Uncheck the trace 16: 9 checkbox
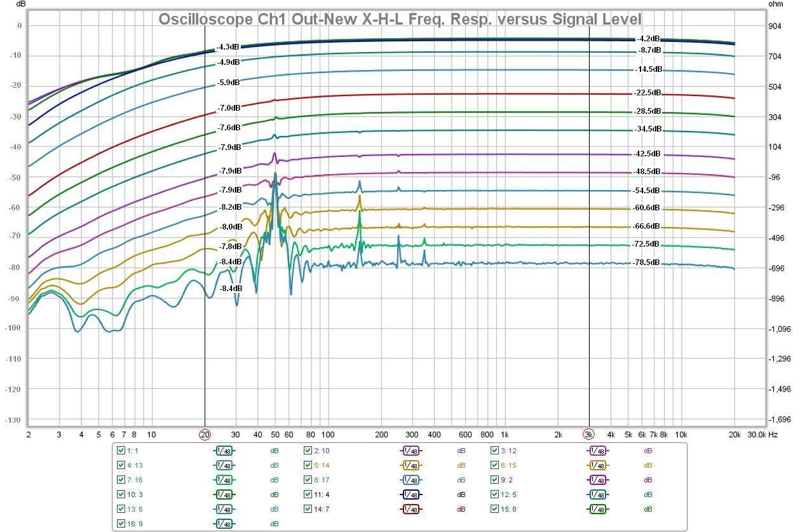The width and height of the screenshot is (800, 532). [121, 524]
